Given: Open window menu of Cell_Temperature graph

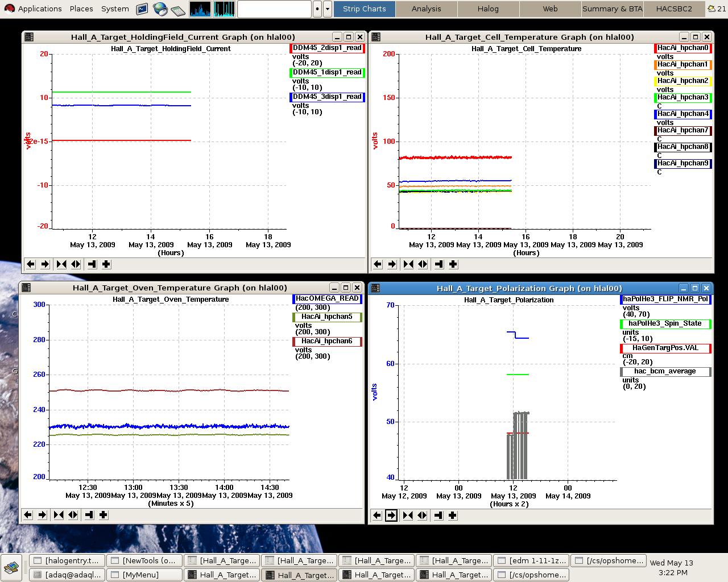Looking at the screenshot, I should 376,37.
